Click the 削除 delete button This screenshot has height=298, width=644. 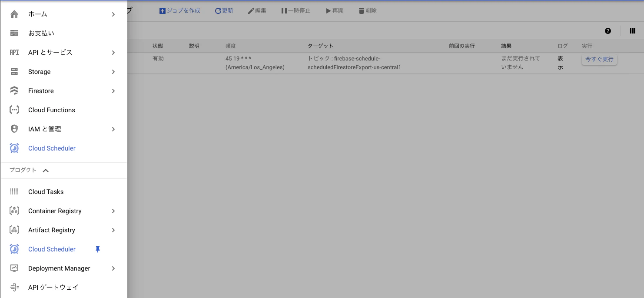click(x=368, y=10)
